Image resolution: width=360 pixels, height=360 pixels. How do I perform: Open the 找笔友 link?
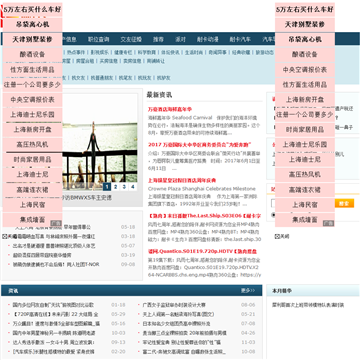(x=126, y=78)
